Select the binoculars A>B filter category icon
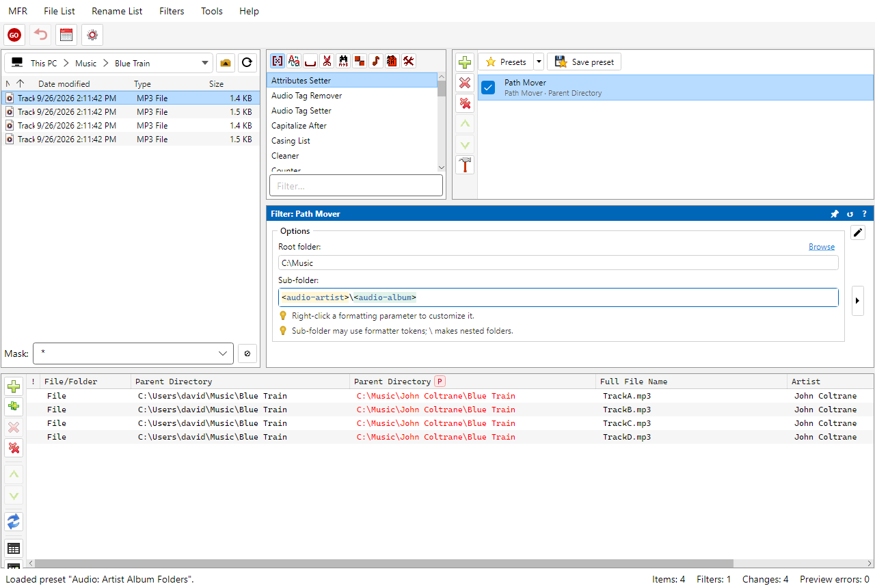 pyautogui.click(x=343, y=61)
